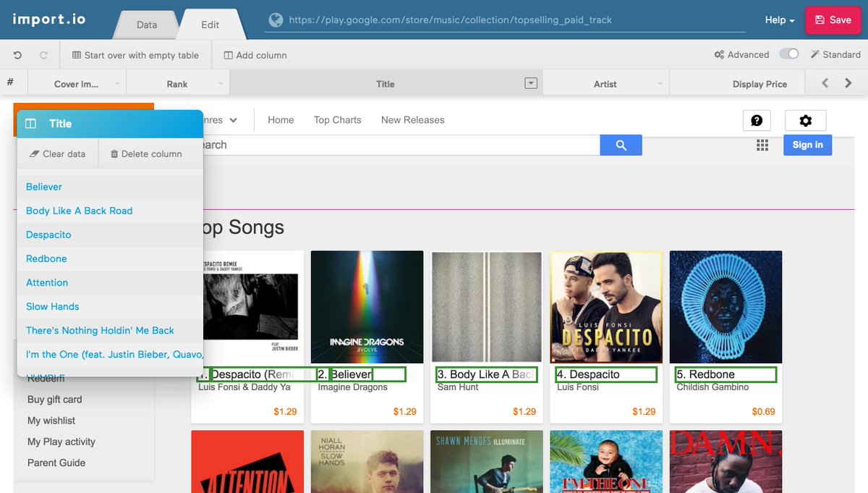Click the Save button
This screenshot has width=868, height=493.
(x=833, y=20)
